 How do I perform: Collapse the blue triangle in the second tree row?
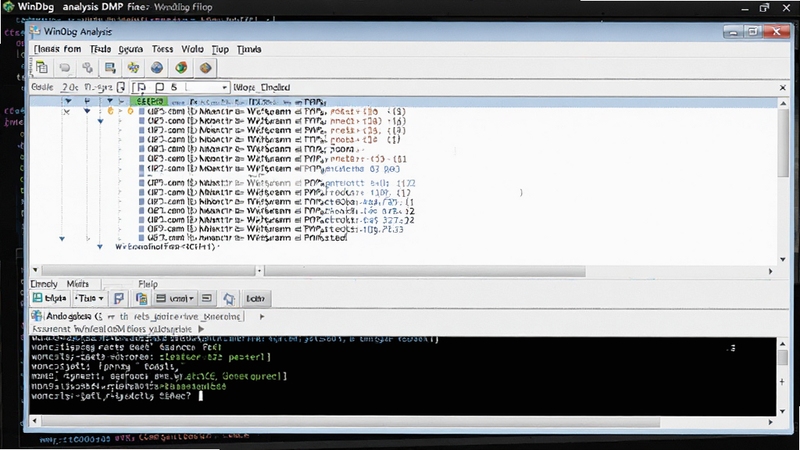tap(101, 121)
